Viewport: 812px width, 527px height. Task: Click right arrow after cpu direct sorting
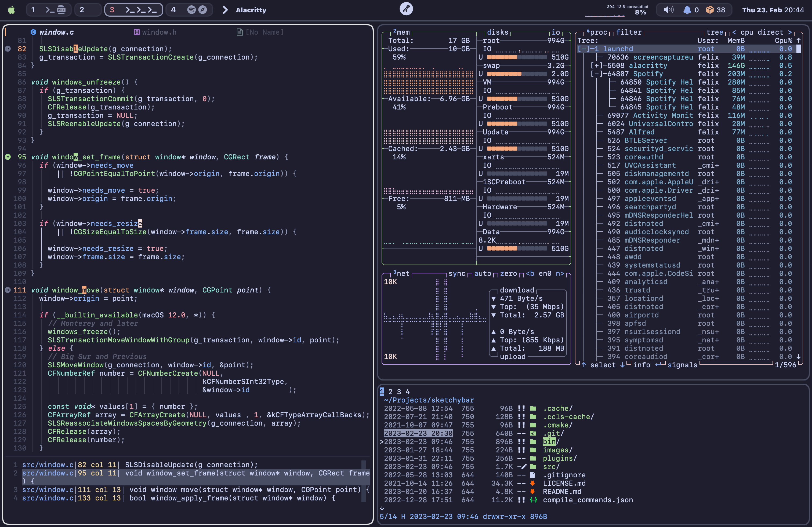coord(790,32)
